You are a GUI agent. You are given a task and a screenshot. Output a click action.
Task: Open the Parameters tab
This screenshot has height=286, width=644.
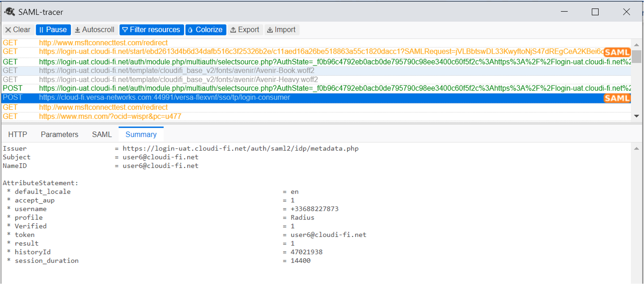[x=59, y=135]
